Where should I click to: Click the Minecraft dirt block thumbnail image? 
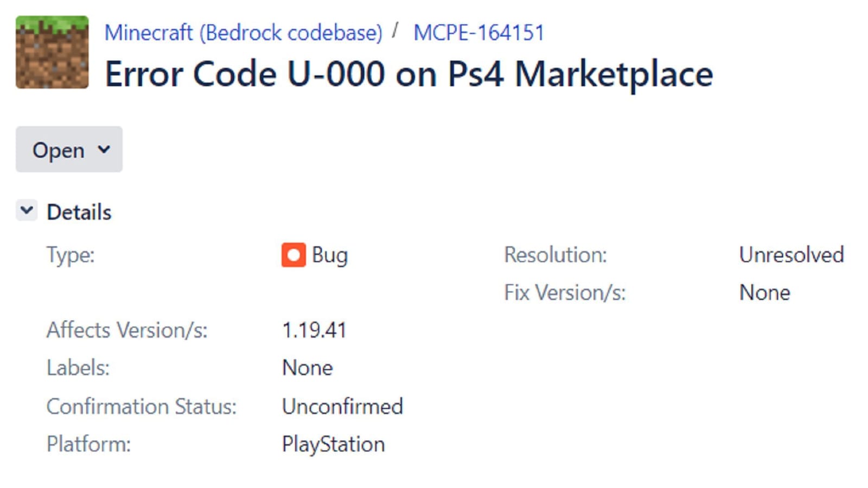pyautogui.click(x=52, y=52)
